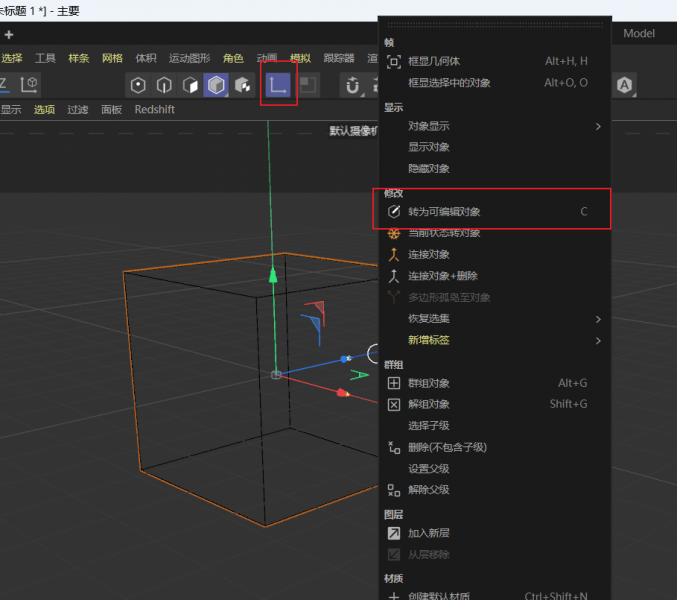This screenshot has height=600, width=677.
Task: Switch to Points mode icon
Action: point(138,85)
